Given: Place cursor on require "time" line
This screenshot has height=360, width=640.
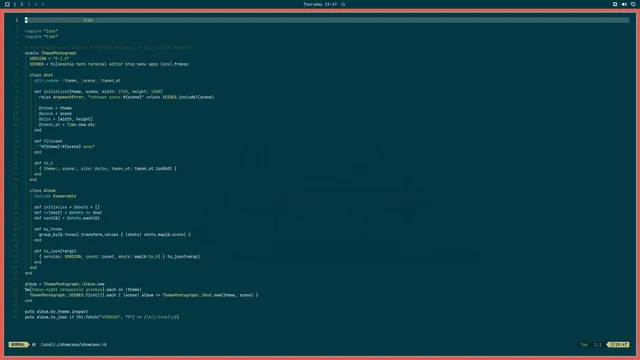Looking at the screenshot, I should tap(41, 36).
